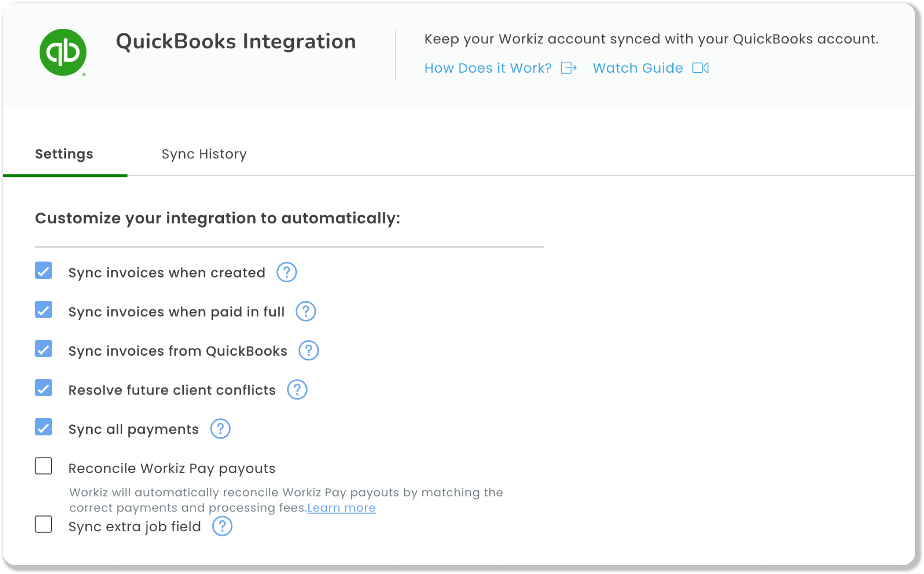Click the 'Resolve future client conflicts' label

[x=172, y=390]
